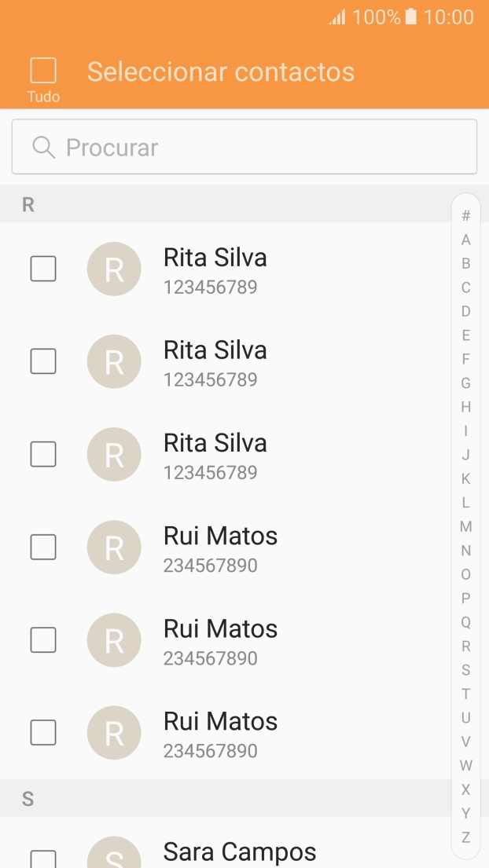The width and height of the screenshot is (489, 868).
Task: Open the first Rita Silva contact avatar
Action: click(114, 269)
